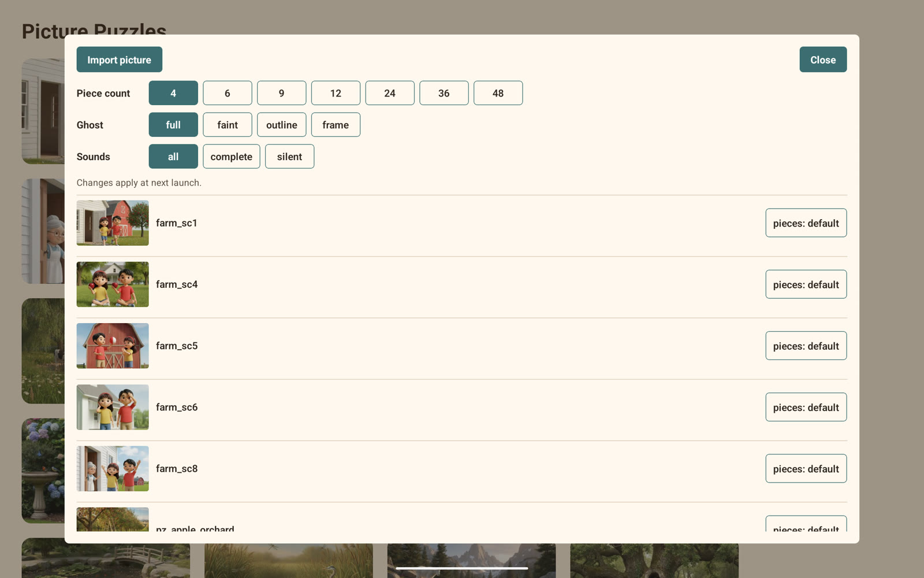Select piece count 4
This screenshot has width=924, height=578.
click(173, 93)
